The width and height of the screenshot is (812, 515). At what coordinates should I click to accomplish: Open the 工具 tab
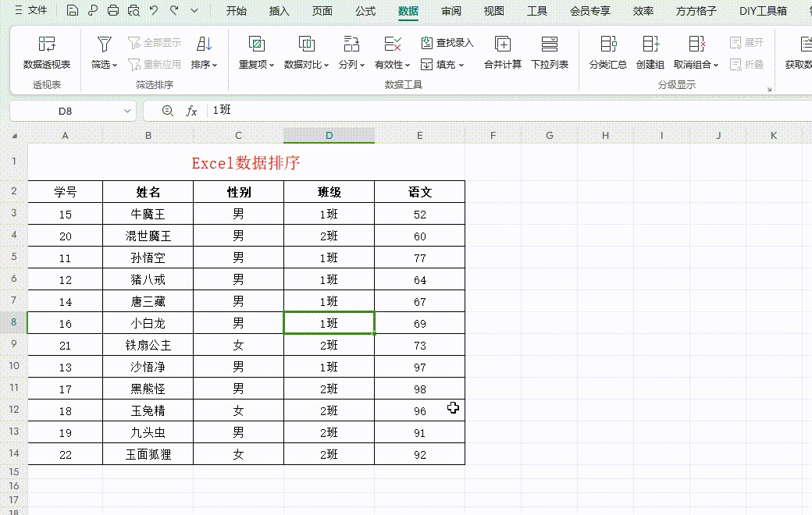537,11
